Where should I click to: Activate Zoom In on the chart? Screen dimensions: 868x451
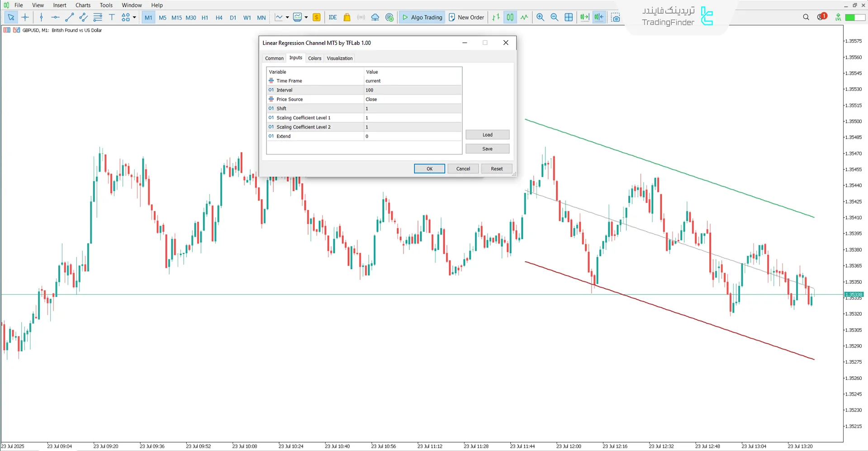tap(540, 17)
